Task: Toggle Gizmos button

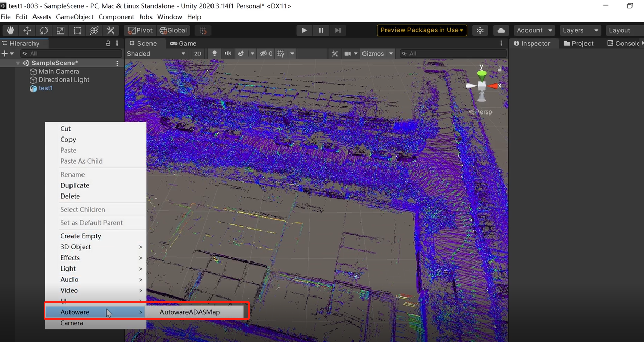Action: pyautogui.click(x=373, y=53)
